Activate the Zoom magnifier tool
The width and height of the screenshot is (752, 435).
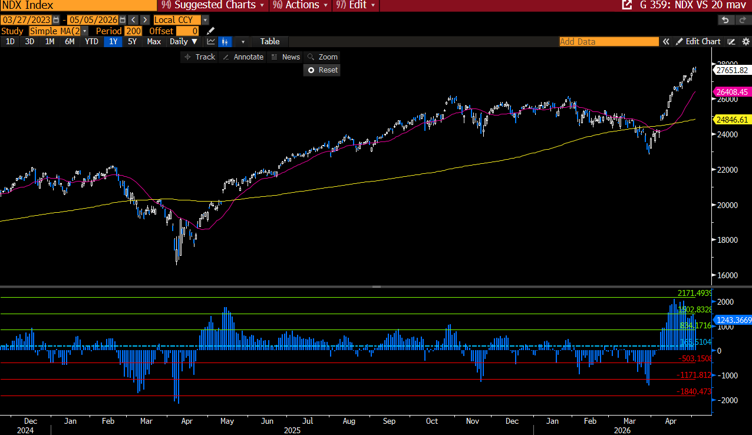322,57
